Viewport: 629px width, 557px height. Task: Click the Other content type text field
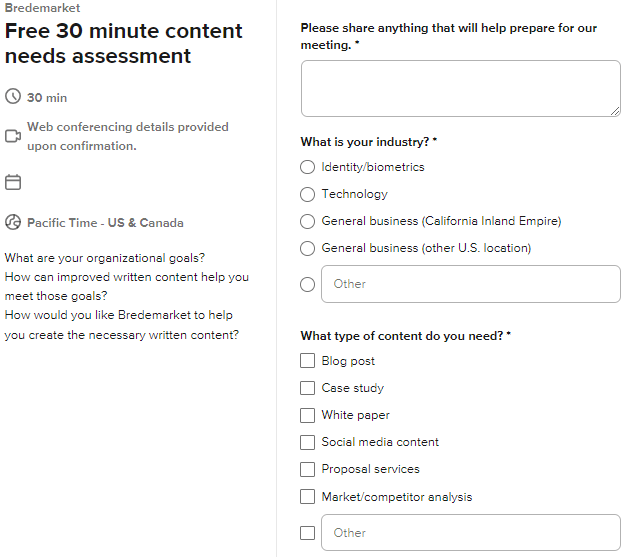click(x=470, y=533)
